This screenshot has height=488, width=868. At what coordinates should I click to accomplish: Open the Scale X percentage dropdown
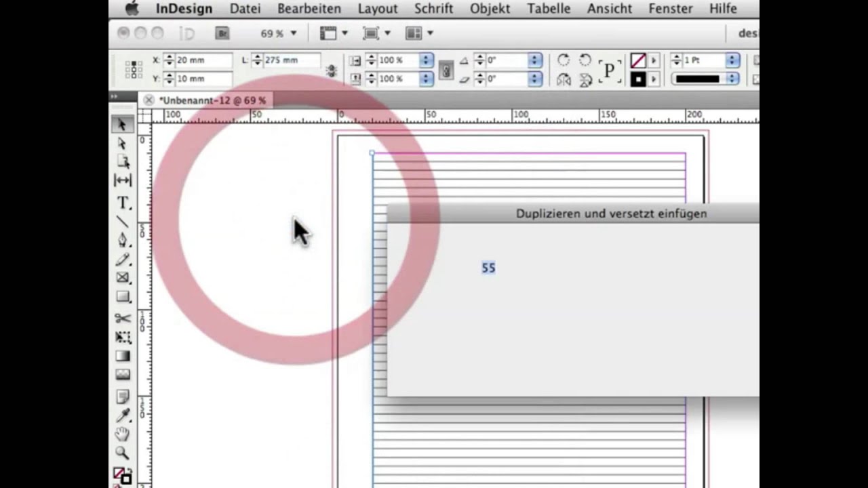tap(426, 60)
